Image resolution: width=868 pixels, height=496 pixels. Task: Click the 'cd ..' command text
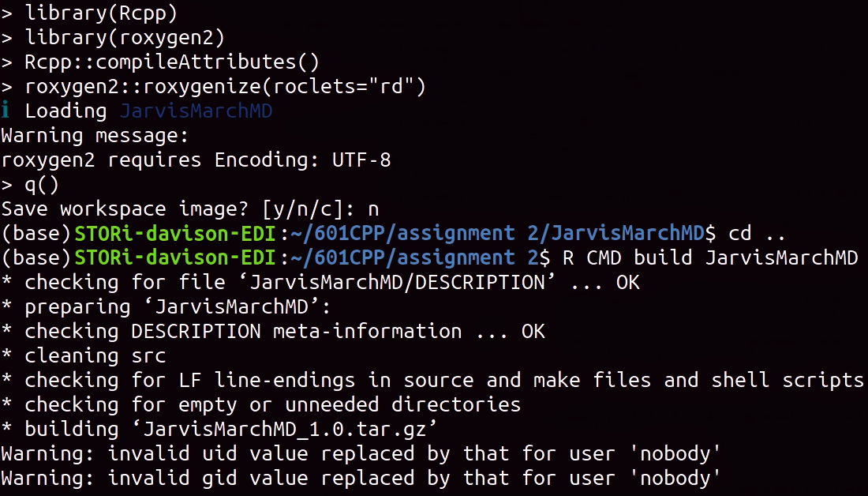pos(757,233)
